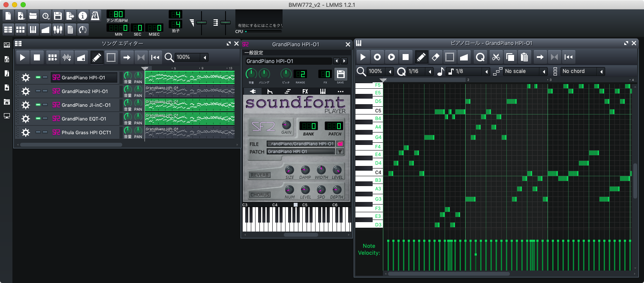Record while playing song in the Piano Roll

click(x=391, y=57)
